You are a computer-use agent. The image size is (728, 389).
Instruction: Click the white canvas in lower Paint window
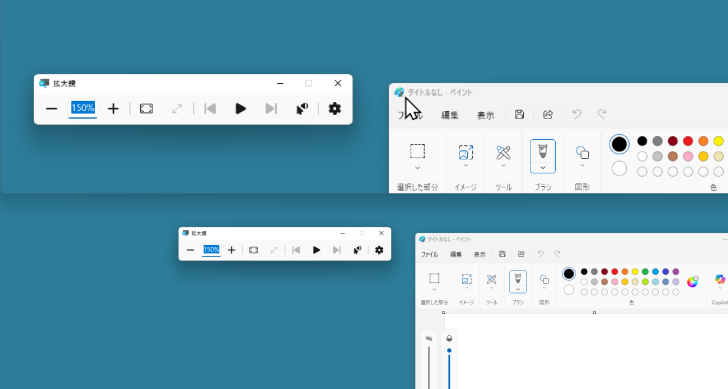click(x=586, y=351)
